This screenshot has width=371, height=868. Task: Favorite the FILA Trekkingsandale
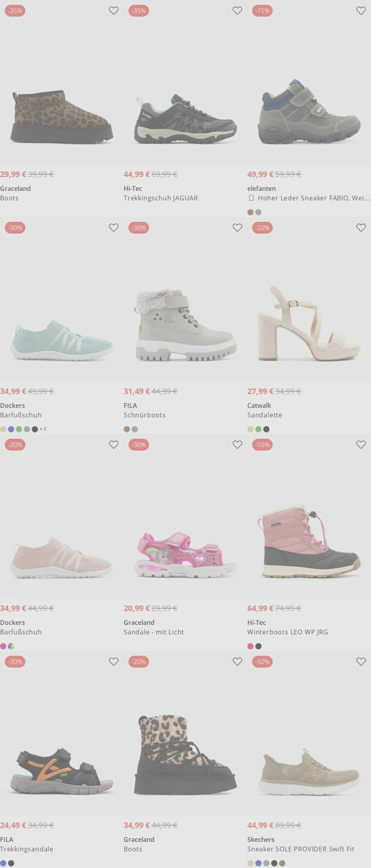pyautogui.click(x=114, y=662)
